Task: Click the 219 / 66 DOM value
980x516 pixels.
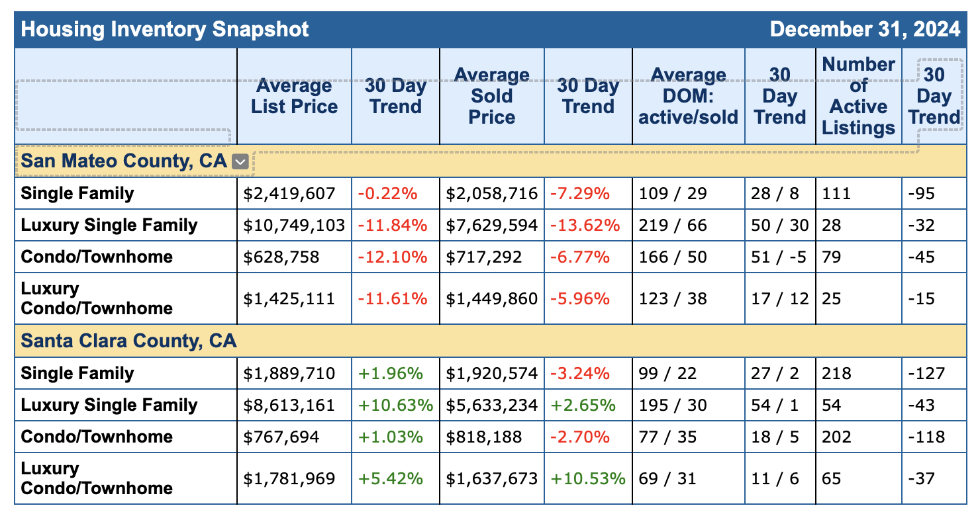Action: click(673, 226)
